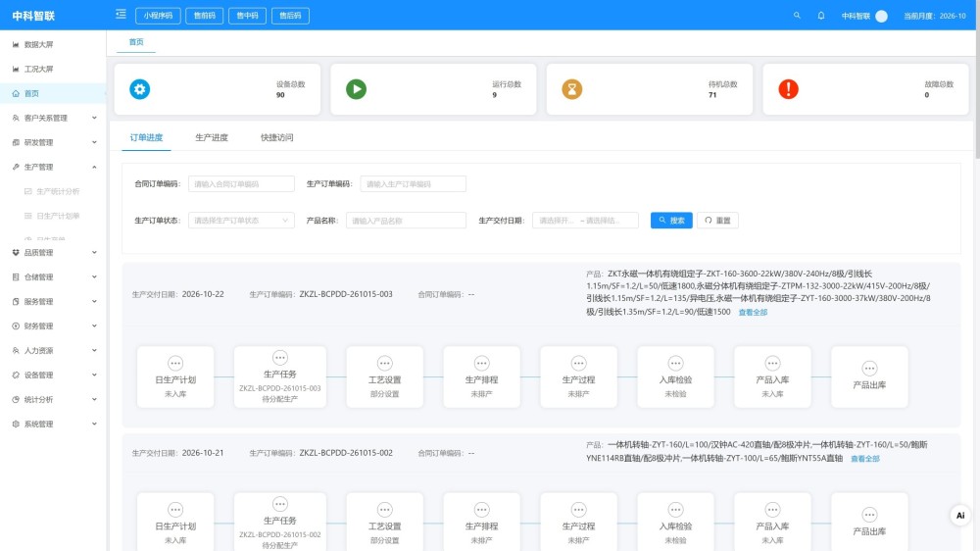Open 生产统计分析 submenu item
Viewport: 980px width, 551px height.
[53, 191]
